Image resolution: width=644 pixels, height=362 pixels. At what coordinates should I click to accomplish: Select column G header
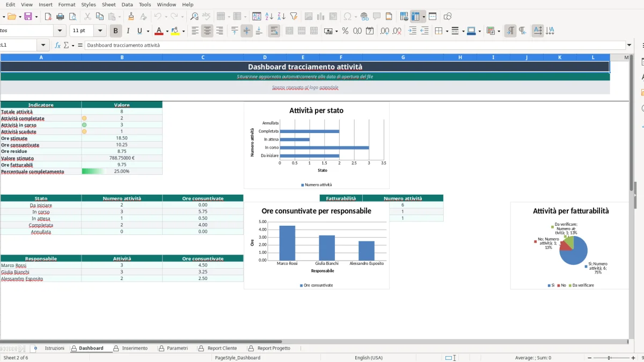(x=403, y=57)
